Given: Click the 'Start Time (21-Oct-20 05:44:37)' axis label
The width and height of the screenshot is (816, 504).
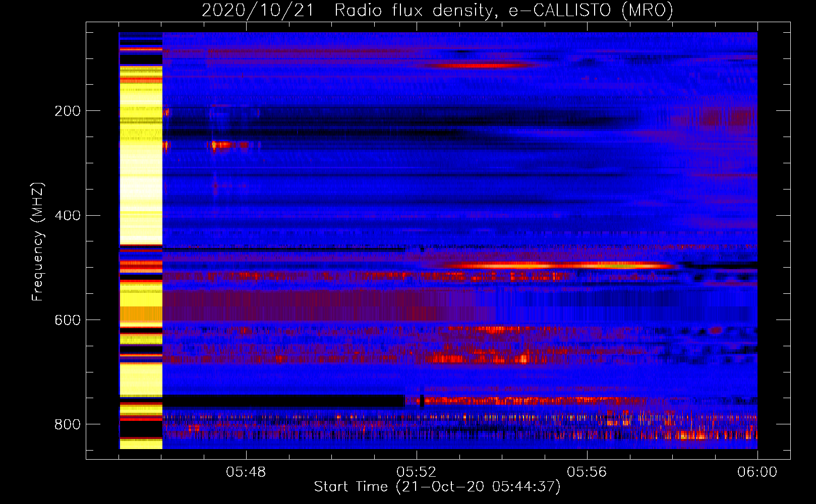Looking at the screenshot, I should pyautogui.click(x=437, y=486).
